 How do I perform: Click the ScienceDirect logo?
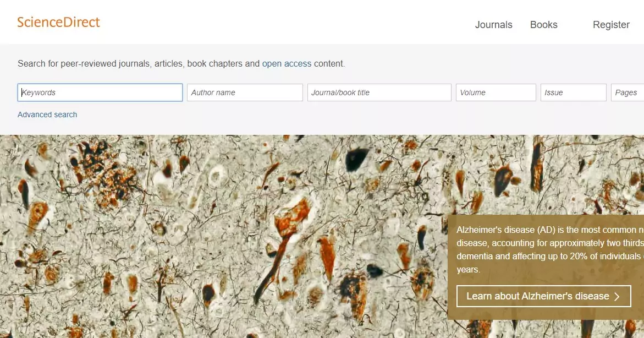coord(58,22)
